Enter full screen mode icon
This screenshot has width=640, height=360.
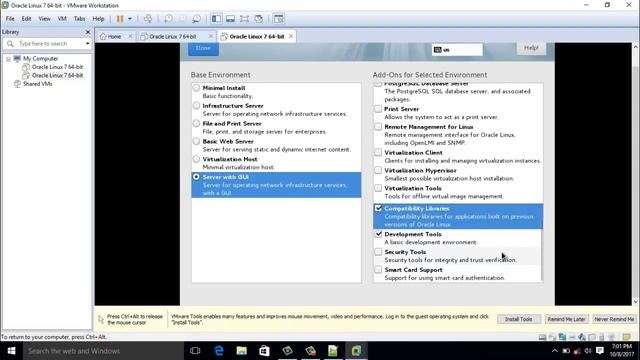point(244,19)
